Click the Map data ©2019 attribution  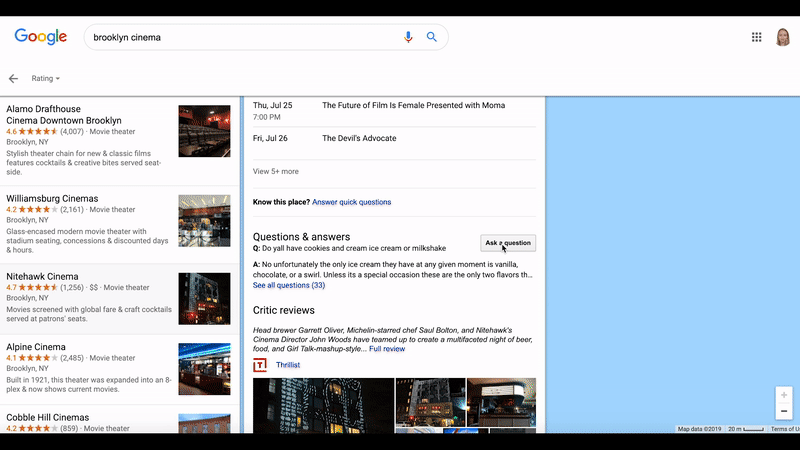pos(699,429)
